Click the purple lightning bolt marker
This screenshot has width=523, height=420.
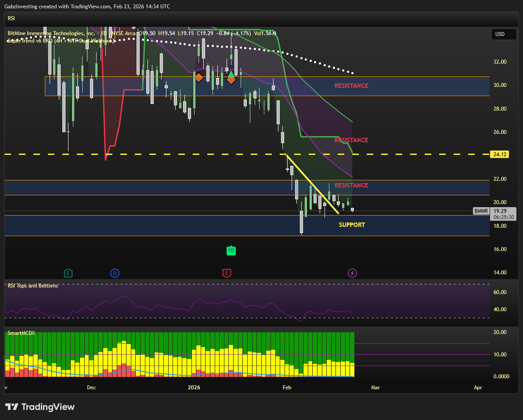(352, 273)
